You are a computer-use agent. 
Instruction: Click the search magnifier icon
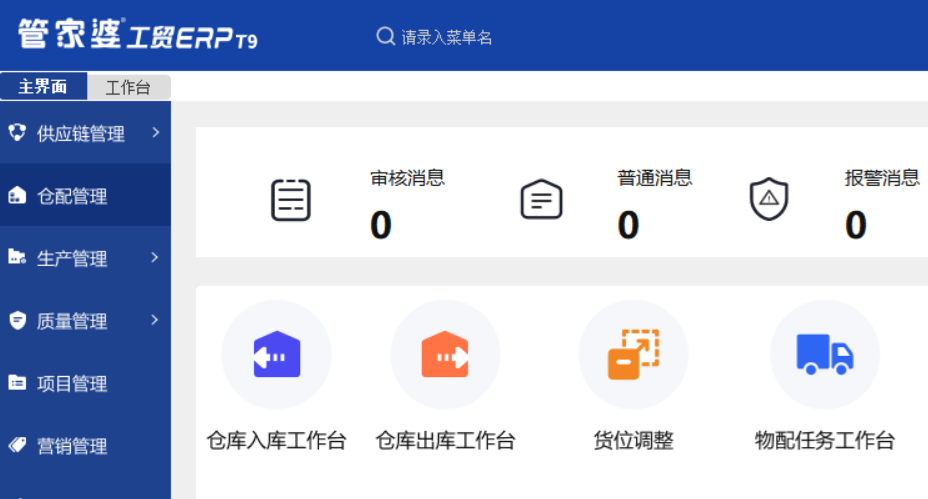(385, 37)
